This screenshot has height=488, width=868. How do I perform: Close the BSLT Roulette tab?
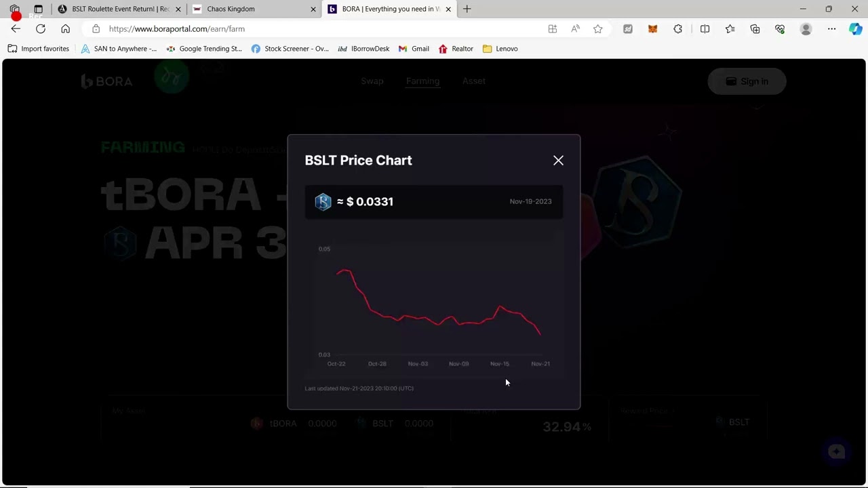178,9
